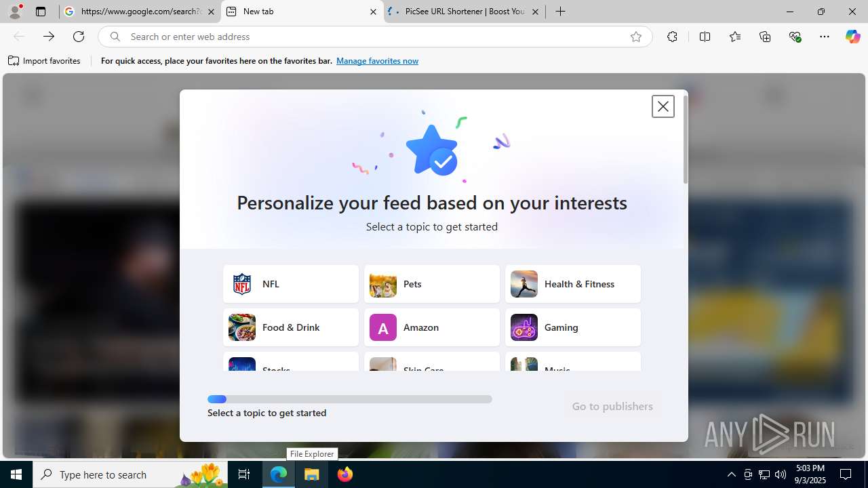The width and height of the screenshot is (868, 488).
Task: Click the Amazon purple A icon
Action: point(383,327)
